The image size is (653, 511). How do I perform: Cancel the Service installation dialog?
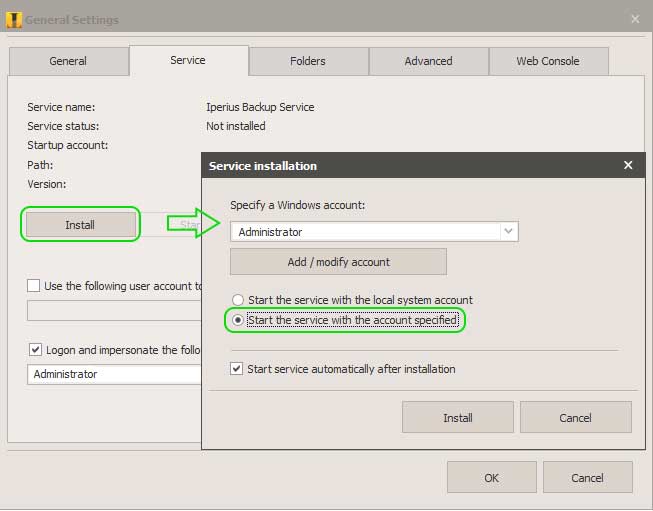point(576,417)
